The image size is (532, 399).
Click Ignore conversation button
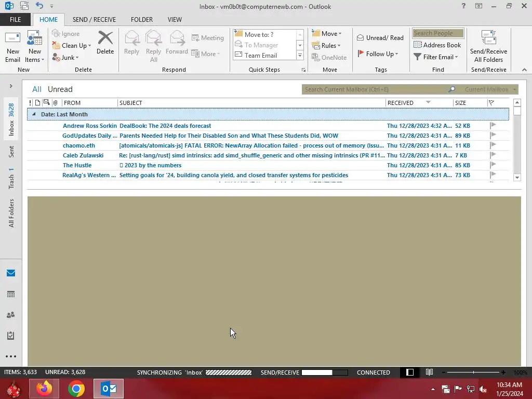[x=66, y=34]
